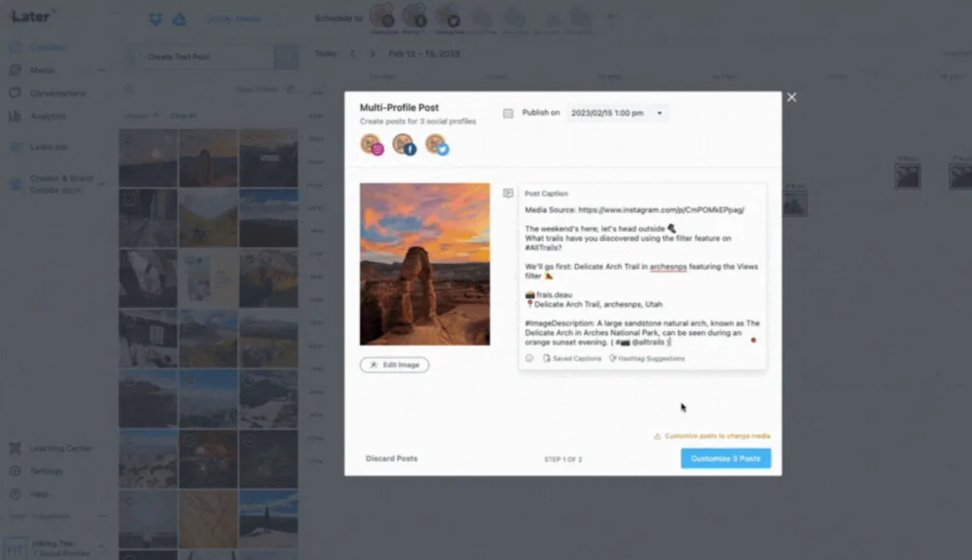Click the Today button above the calendar
Image resolution: width=972 pixels, height=560 pixels.
(327, 54)
